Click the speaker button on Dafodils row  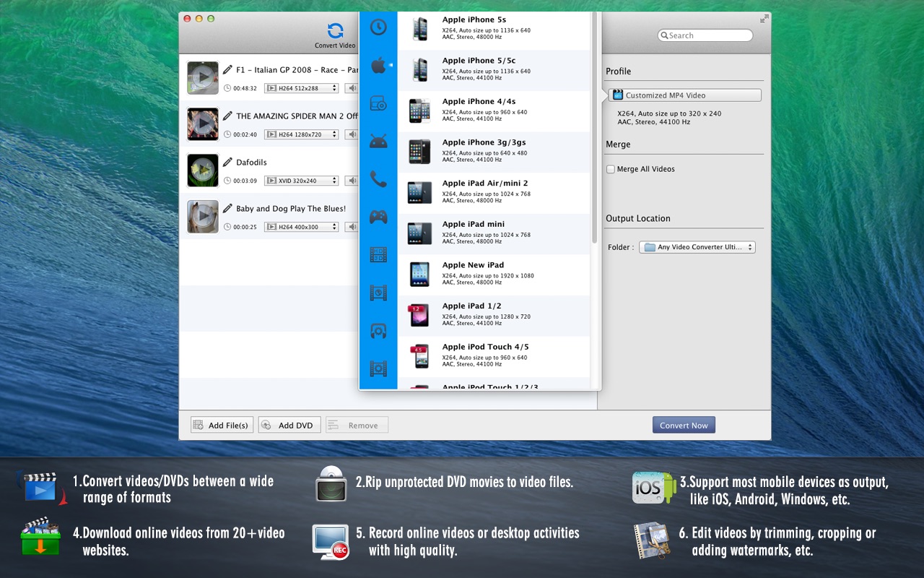pos(352,181)
